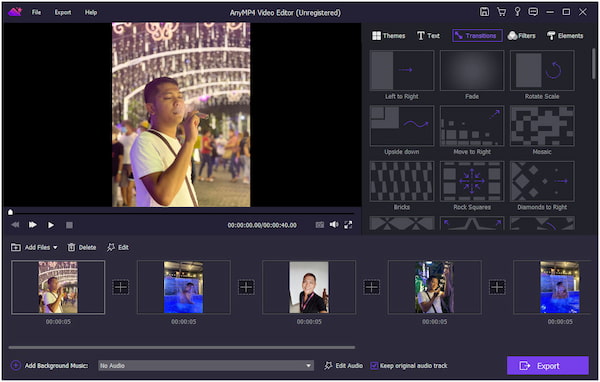The height and width of the screenshot is (382, 600).
Task: Pick the Diamonds to Right transition
Action: [542, 181]
